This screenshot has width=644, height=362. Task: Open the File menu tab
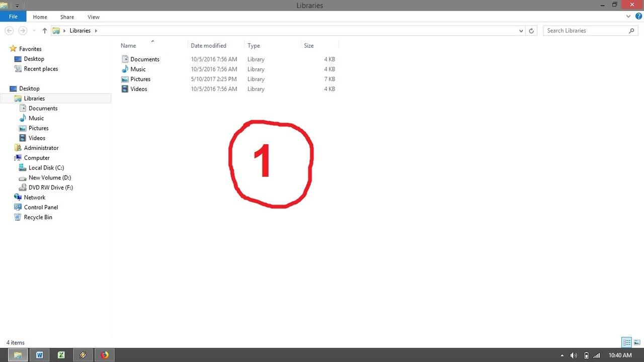tap(13, 17)
